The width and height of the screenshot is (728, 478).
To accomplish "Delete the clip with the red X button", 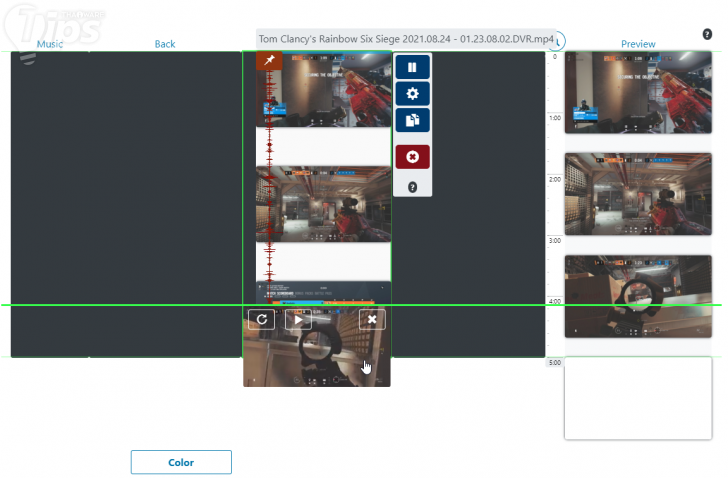I will click(412, 157).
